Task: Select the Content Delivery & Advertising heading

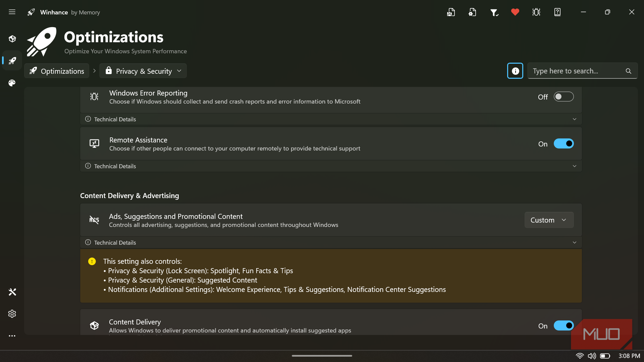Action: (129, 195)
